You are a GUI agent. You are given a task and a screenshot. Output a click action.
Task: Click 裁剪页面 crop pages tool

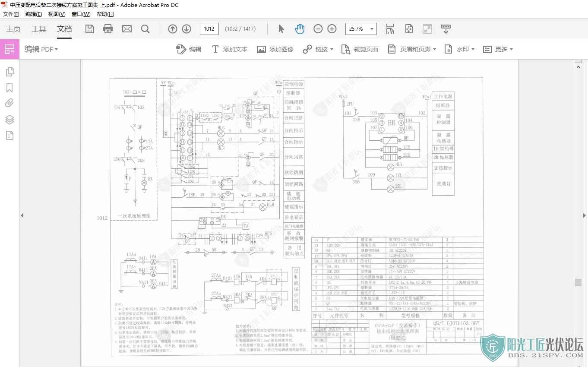360,49
